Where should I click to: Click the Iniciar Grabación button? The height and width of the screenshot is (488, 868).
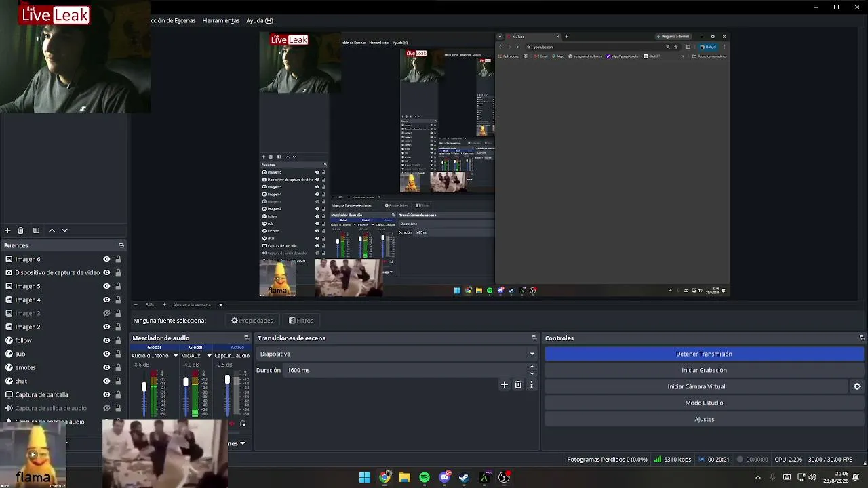pos(704,370)
